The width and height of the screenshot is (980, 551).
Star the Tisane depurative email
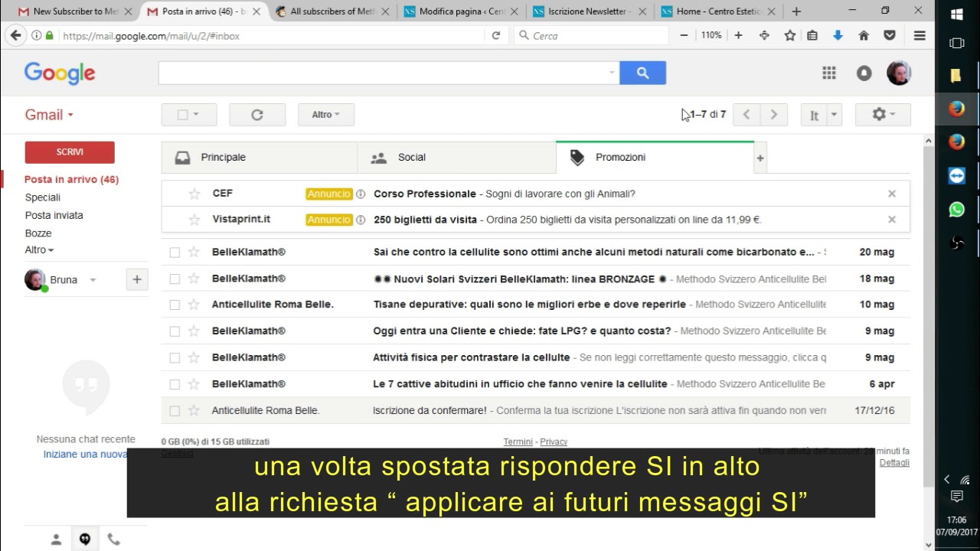194,305
